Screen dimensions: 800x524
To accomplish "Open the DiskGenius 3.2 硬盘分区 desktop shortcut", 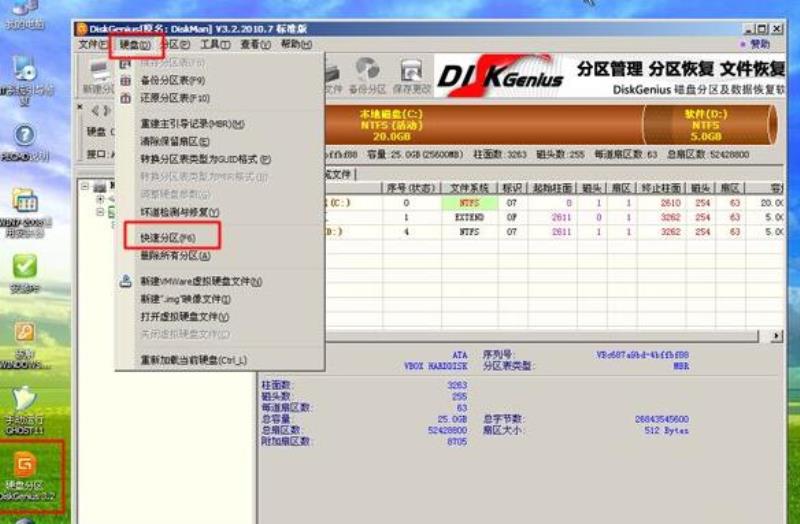I will (x=24, y=475).
